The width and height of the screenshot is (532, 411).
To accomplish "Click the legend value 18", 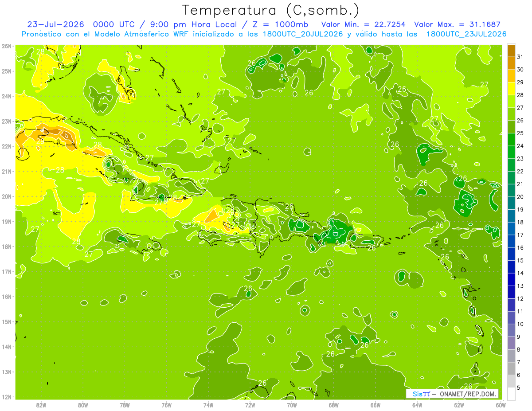I will [x=520, y=222].
